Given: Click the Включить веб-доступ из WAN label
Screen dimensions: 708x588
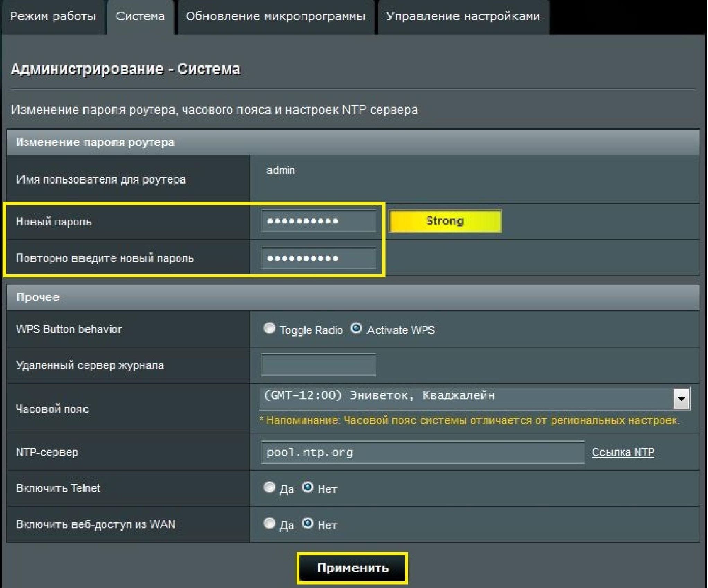Looking at the screenshot, I should (x=96, y=525).
